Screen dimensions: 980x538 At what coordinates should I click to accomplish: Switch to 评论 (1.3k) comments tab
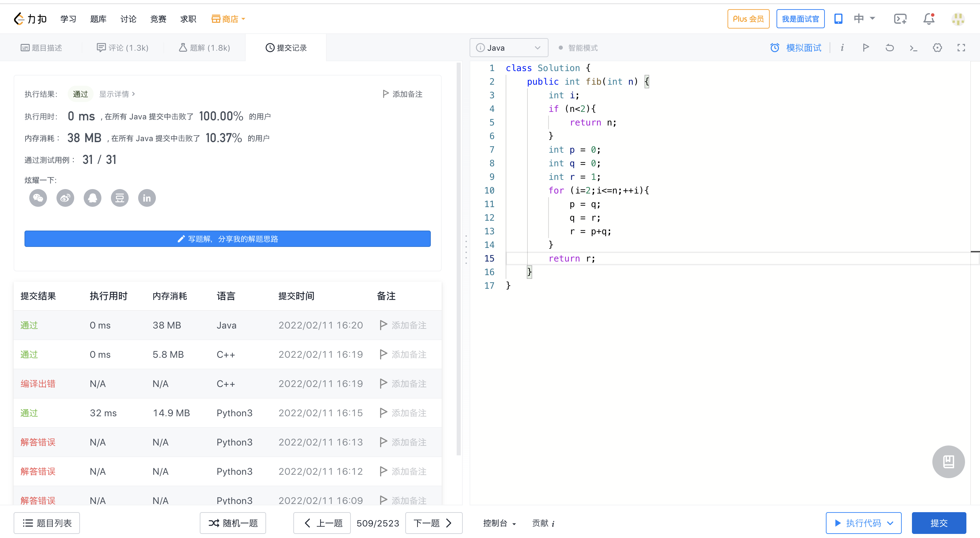122,48
